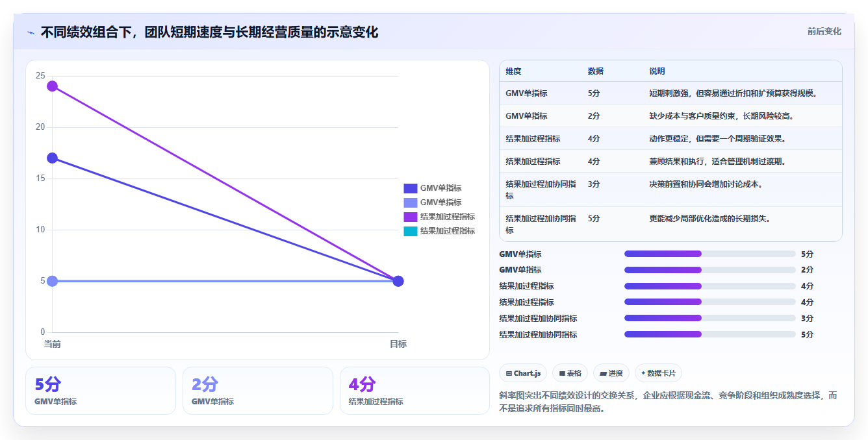Click the chart title starting 不同绩效组合下
Image resolution: width=868 pixels, height=440 pixels.
click(209, 32)
